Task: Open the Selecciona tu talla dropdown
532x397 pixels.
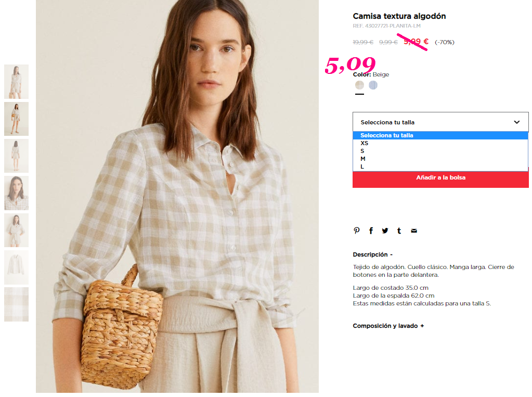Action: pos(440,122)
